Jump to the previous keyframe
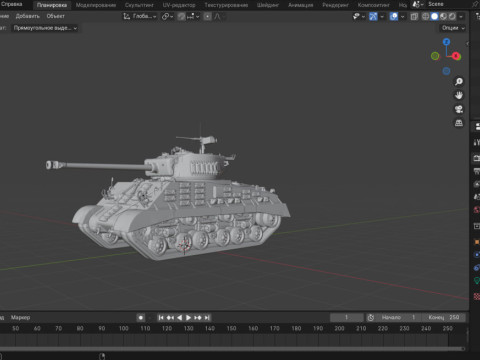The height and width of the screenshot is (360, 480). [170, 318]
